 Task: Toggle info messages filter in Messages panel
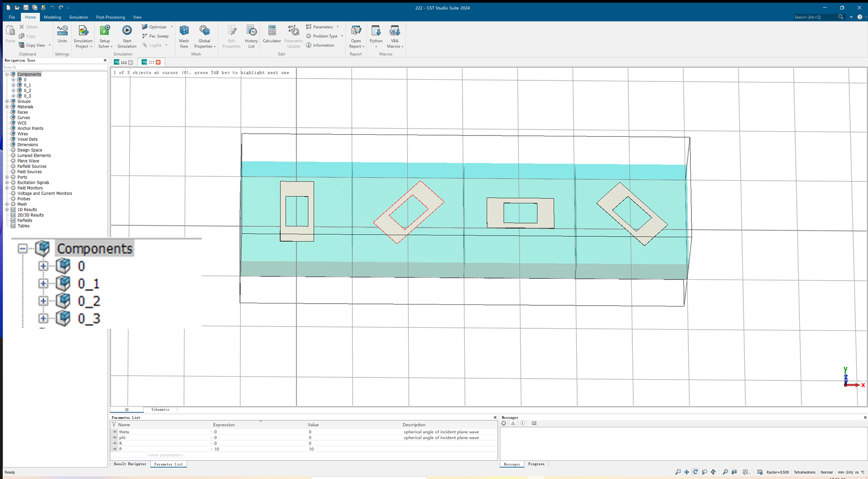(523, 423)
